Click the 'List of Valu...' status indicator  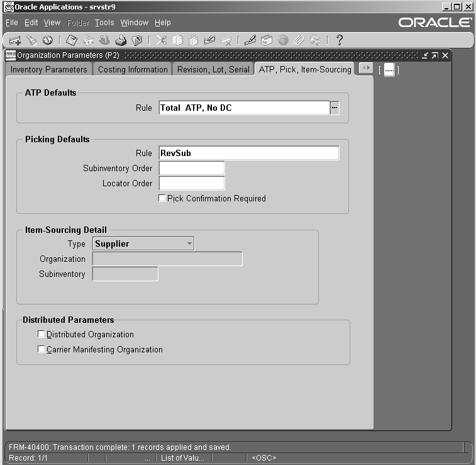pyautogui.click(x=182, y=457)
